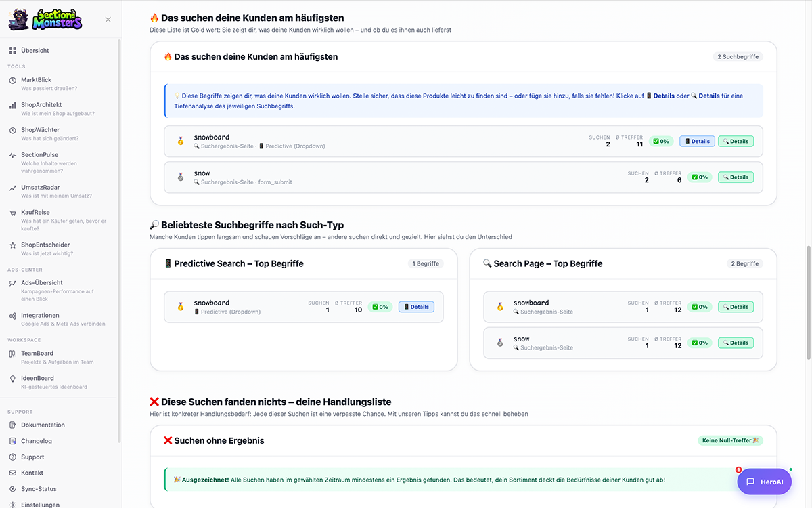
Task: Launch the HeroAI chat assistant
Action: point(764,482)
